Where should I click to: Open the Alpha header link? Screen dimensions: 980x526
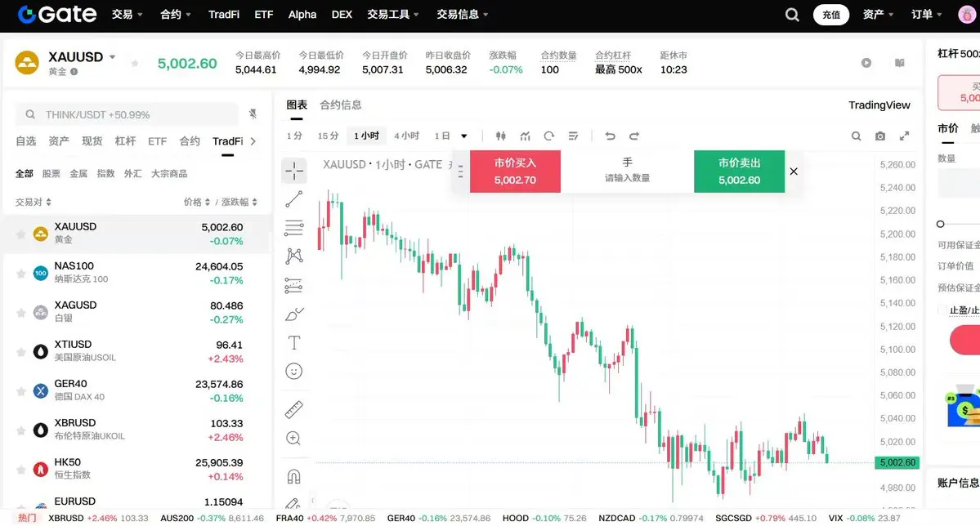click(302, 15)
